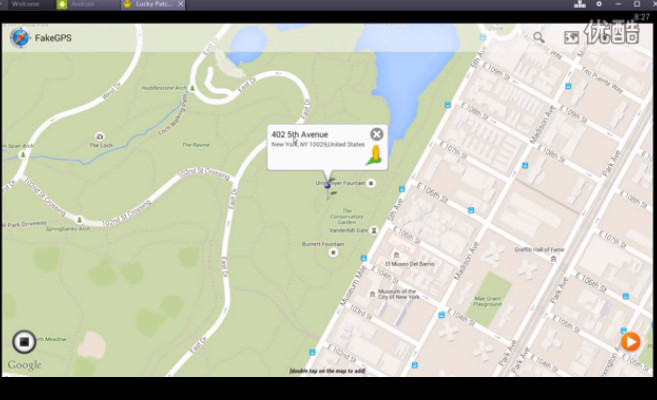Click the network icon in title bar
This screenshot has width=657, height=400.
tap(580, 4)
